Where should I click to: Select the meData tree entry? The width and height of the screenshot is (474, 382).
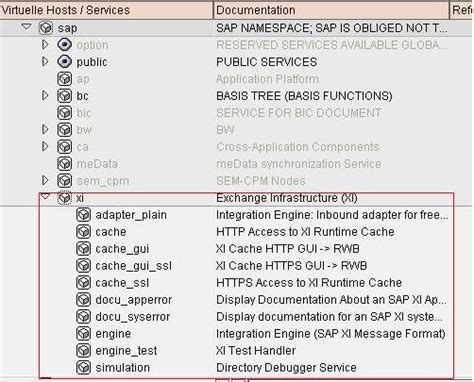click(x=97, y=164)
